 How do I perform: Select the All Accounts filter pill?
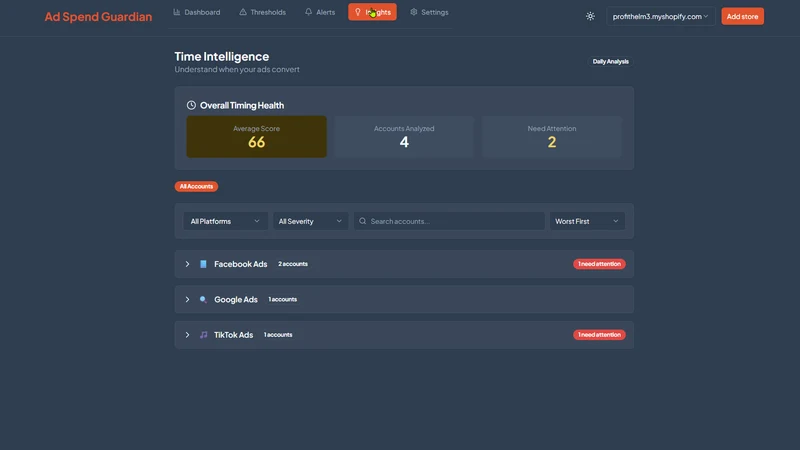tap(196, 186)
